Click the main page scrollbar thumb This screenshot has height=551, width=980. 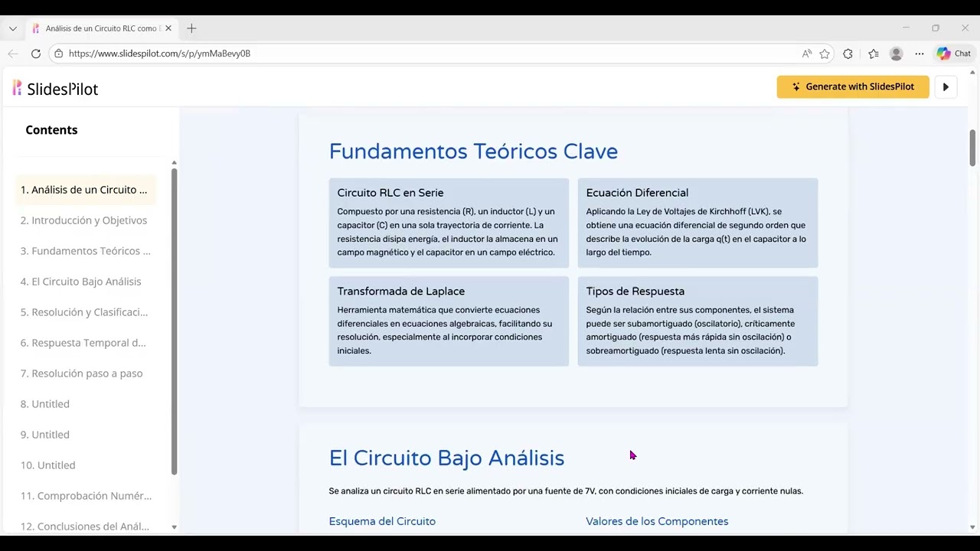tap(972, 148)
